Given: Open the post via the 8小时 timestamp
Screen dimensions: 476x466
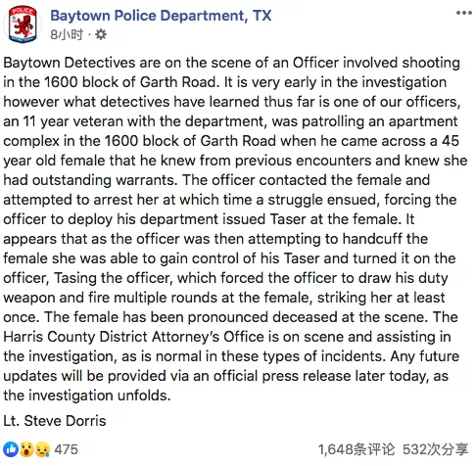Looking at the screenshot, I should (67, 34).
